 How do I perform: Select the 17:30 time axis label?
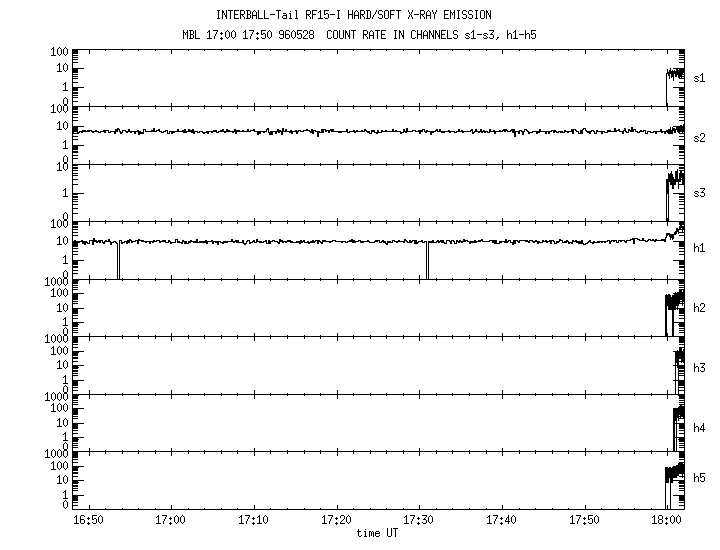[x=418, y=520]
